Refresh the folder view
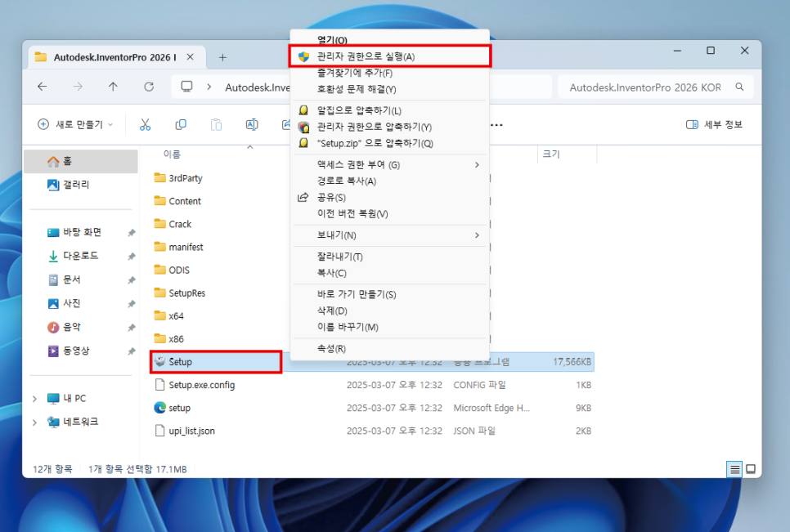 coord(149,87)
